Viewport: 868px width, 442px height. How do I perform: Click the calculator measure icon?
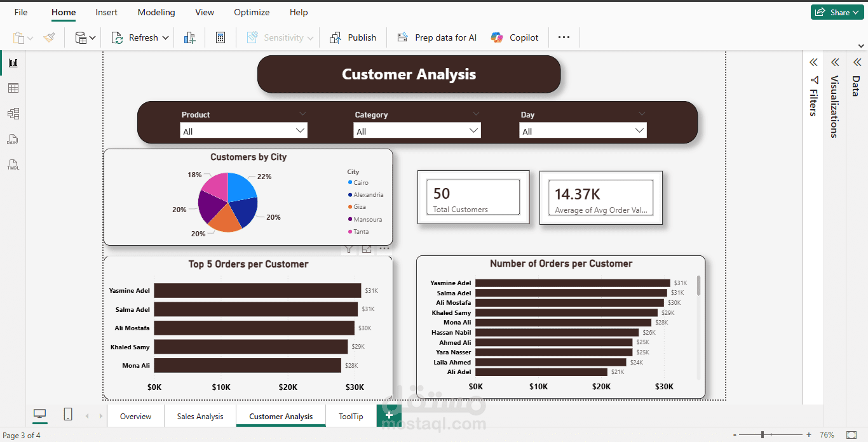pyautogui.click(x=220, y=37)
